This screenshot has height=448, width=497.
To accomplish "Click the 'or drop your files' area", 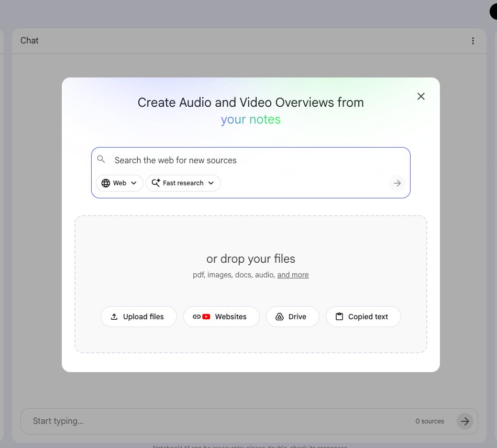I will pyautogui.click(x=251, y=284).
